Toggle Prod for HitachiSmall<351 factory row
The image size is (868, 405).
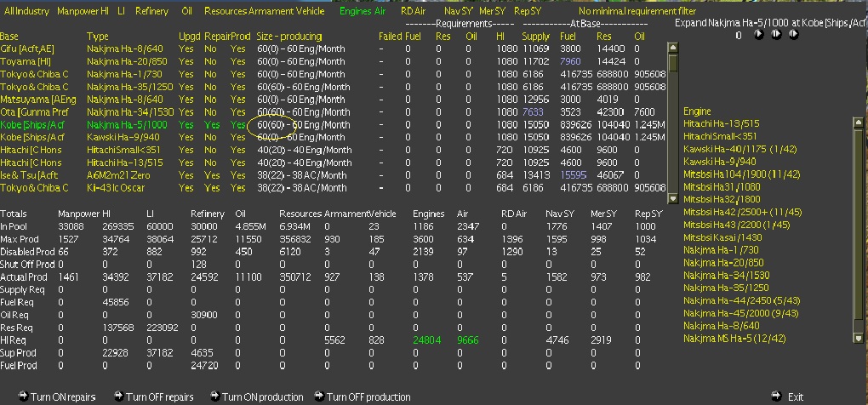(x=238, y=150)
